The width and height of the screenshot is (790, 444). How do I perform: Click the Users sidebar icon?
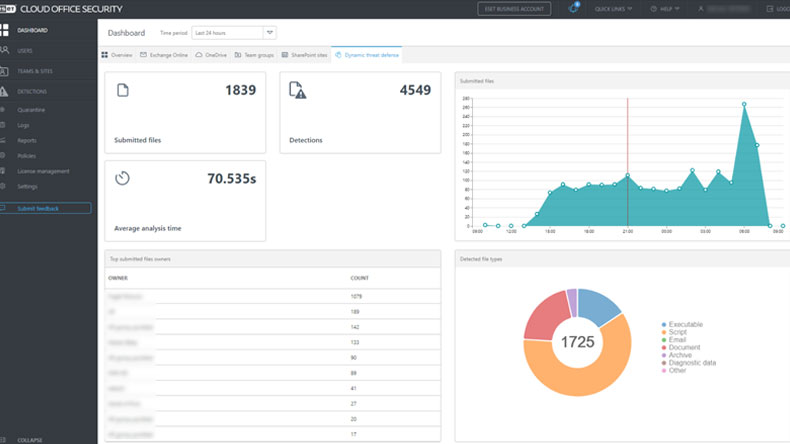pyautogui.click(x=5, y=50)
